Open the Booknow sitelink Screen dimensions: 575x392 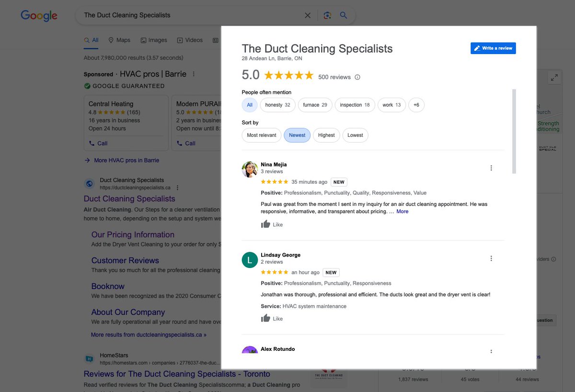coord(108,286)
